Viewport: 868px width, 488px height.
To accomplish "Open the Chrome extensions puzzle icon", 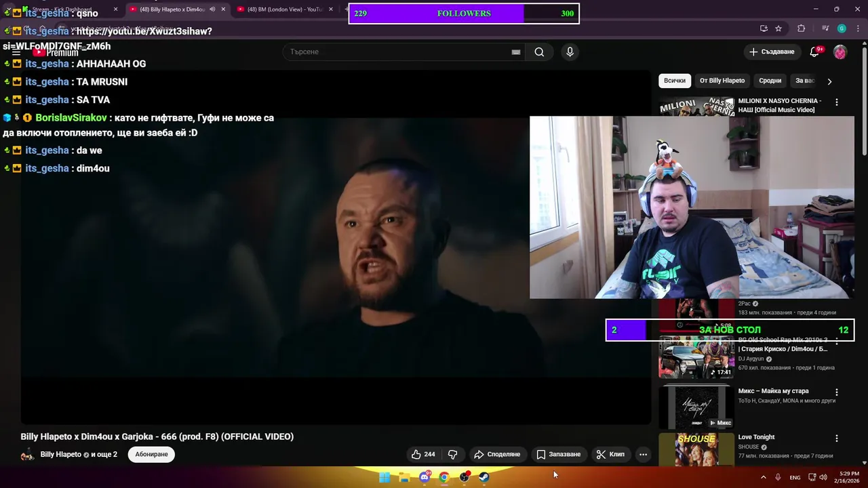I will tap(802, 28).
